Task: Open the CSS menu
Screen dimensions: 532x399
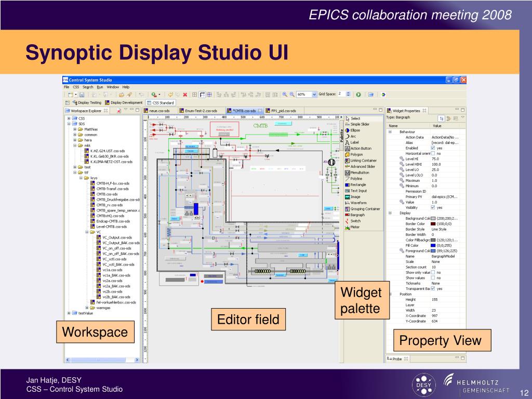Action: point(76,87)
